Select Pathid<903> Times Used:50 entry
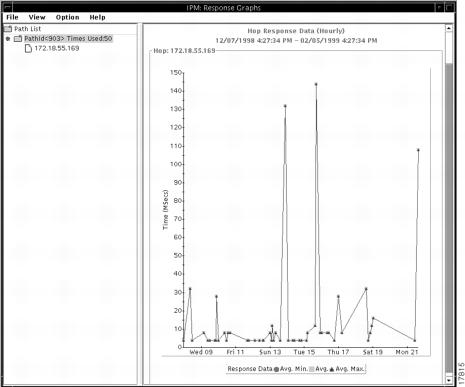 click(68, 39)
